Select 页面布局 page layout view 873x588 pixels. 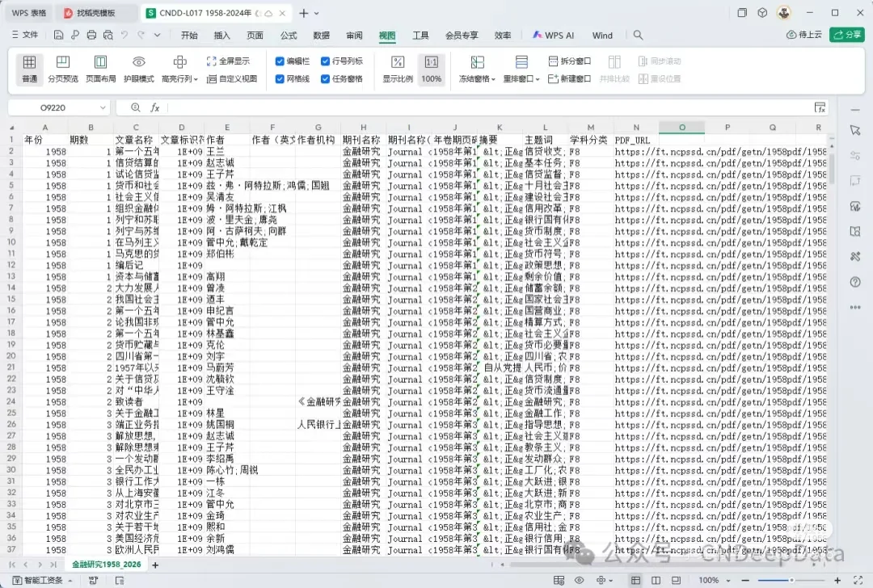coord(100,69)
